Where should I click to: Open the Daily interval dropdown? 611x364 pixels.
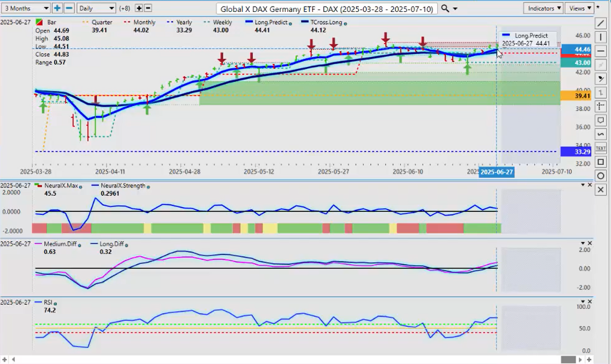(x=96, y=8)
